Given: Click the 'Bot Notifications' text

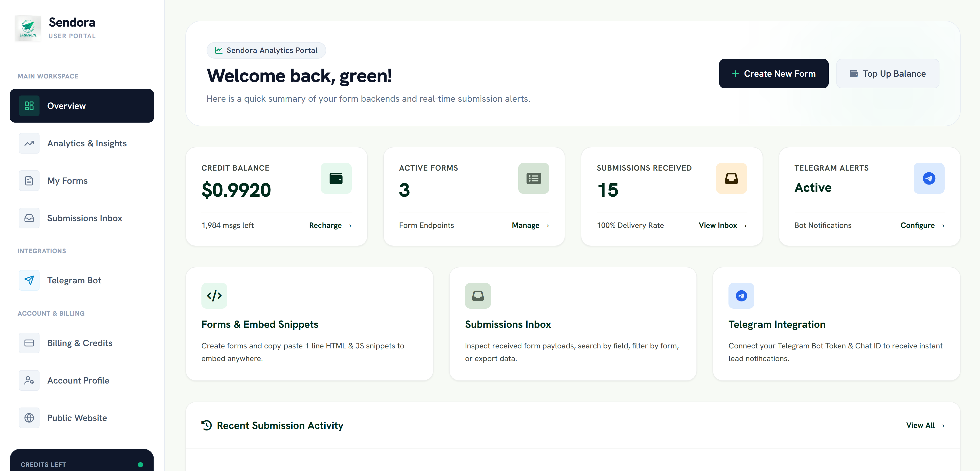Looking at the screenshot, I should [822, 225].
